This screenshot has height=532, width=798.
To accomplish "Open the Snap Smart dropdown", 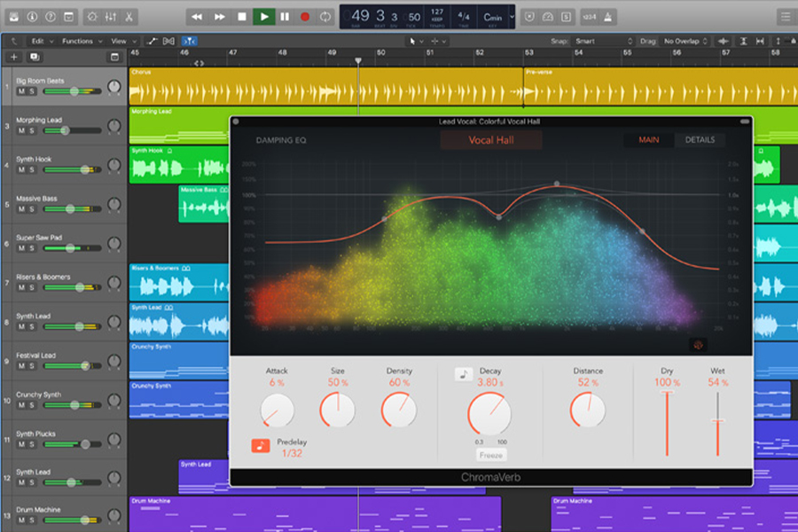I will [603, 42].
